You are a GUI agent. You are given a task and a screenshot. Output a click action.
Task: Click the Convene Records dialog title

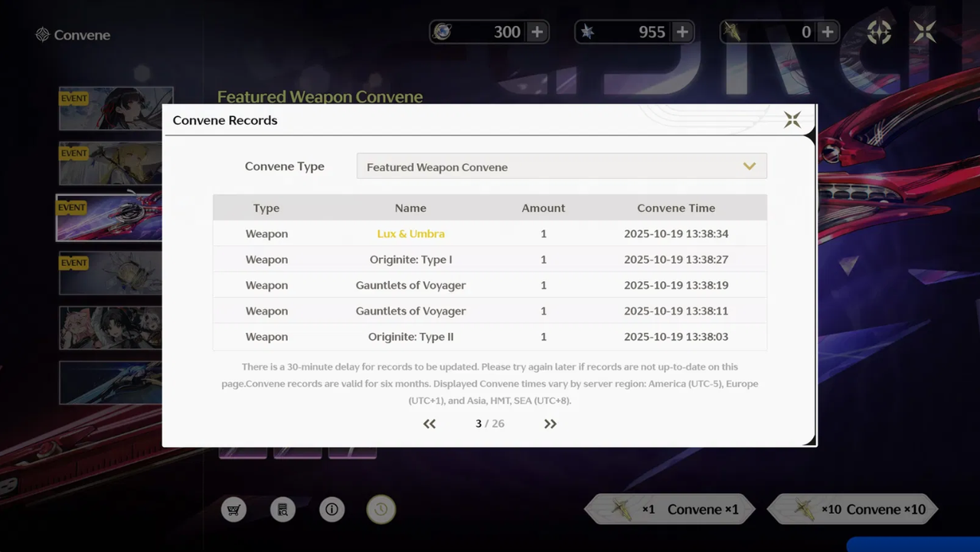(225, 120)
